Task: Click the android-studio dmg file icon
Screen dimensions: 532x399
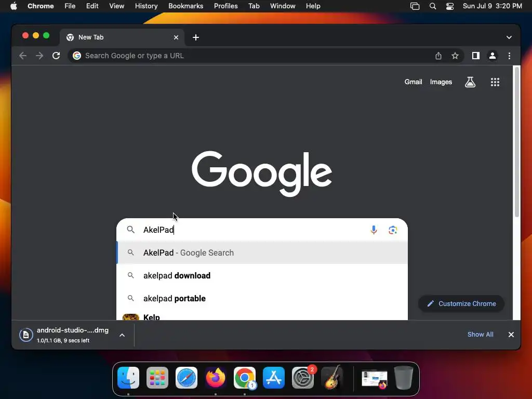Action: pyautogui.click(x=26, y=335)
